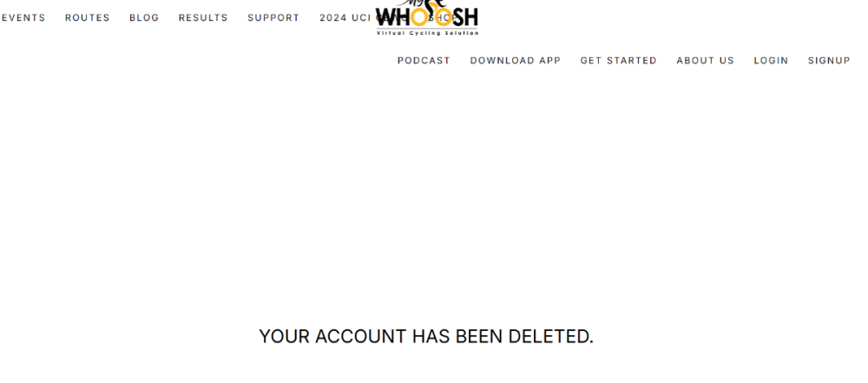Screen dimensions: 868x383
Task: Go to ROUTES in navigation
Action: [88, 17]
